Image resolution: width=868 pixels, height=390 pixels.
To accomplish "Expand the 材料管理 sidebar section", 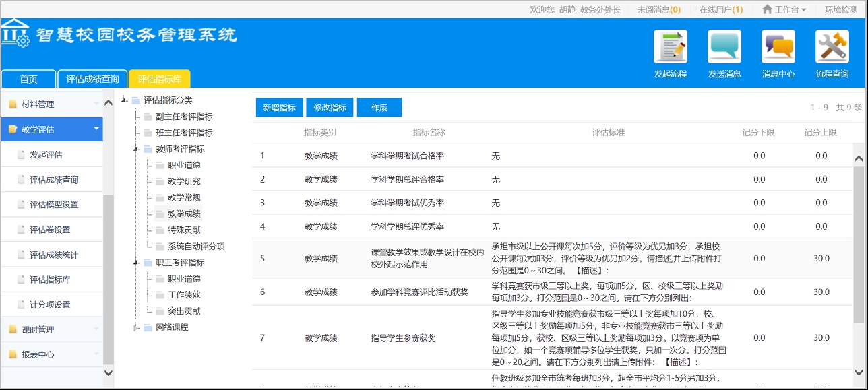I will coord(96,104).
